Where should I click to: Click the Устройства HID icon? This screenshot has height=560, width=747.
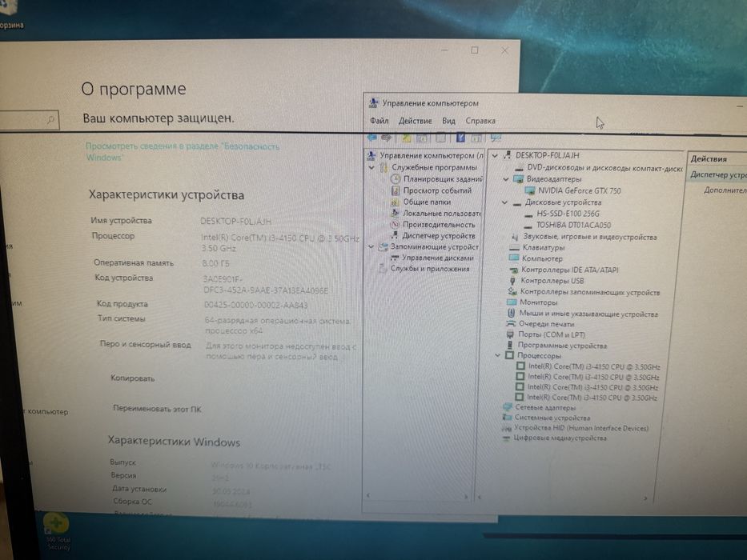coord(507,428)
